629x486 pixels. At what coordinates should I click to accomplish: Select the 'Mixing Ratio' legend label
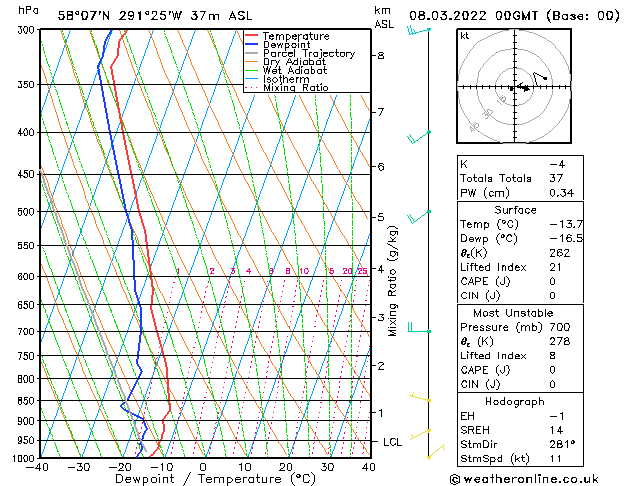click(x=296, y=87)
